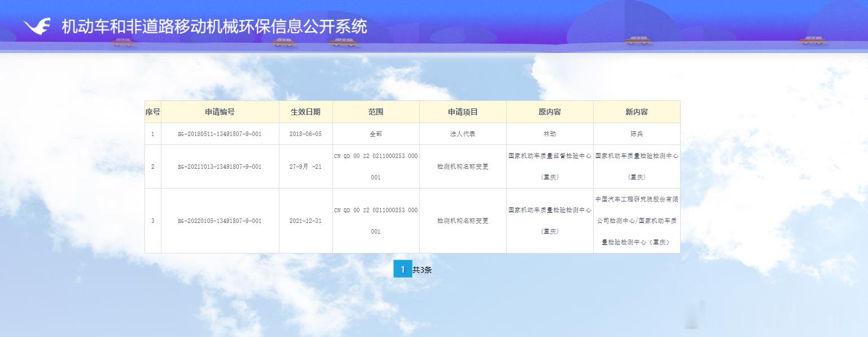
Task: Click original content 林劲
Action: pos(550,134)
